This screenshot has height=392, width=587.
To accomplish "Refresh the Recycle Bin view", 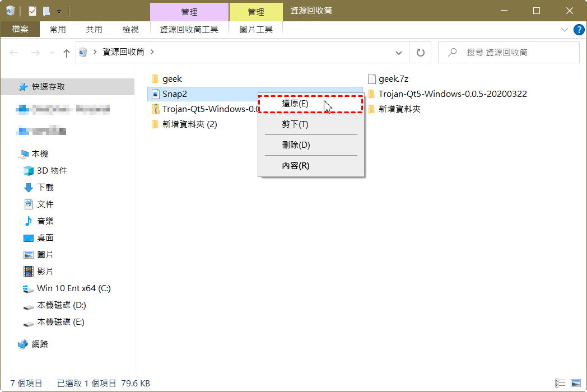I will pyautogui.click(x=421, y=53).
